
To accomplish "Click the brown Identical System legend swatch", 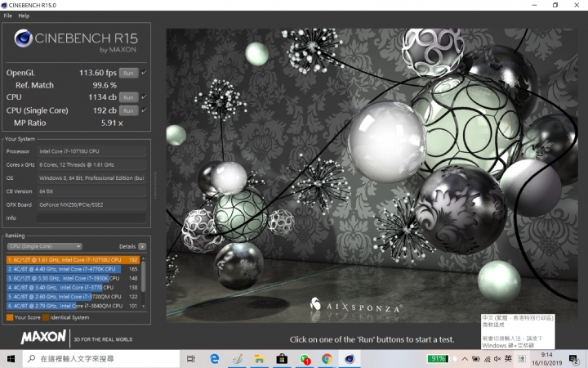I will coord(46,317).
